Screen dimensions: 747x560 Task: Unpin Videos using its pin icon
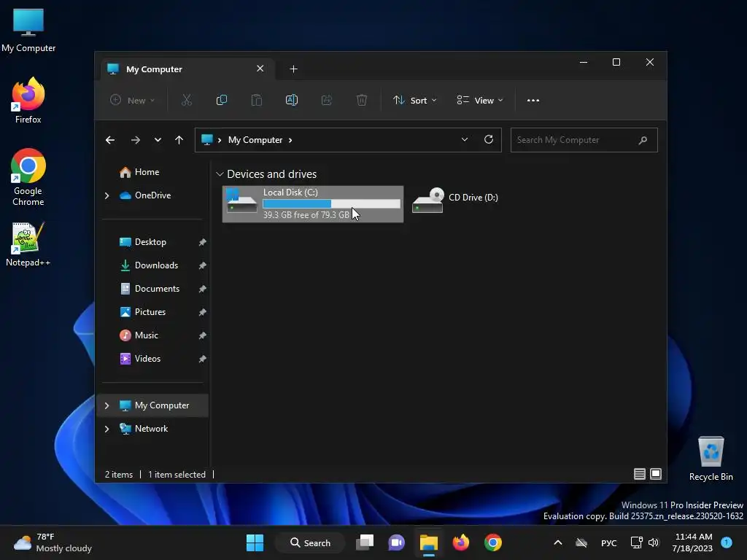point(203,359)
